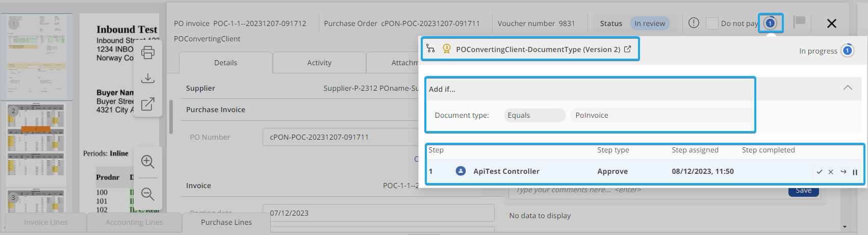Pause the ApiTest Controller workflow step
This screenshot has width=868, height=235.
pyautogui.click(x=855, y=172)
